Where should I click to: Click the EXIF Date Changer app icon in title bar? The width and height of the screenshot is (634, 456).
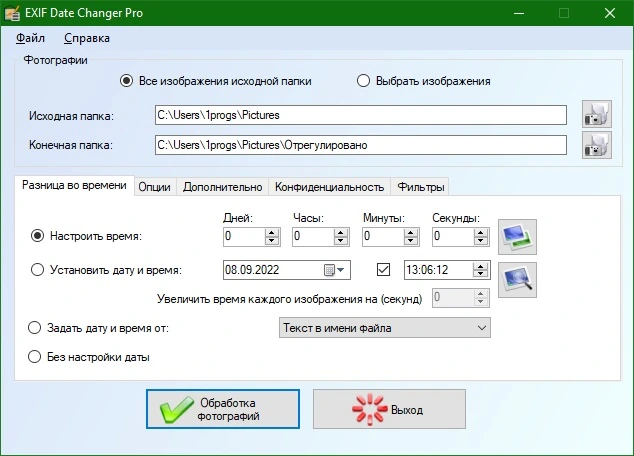coord(12,13)
